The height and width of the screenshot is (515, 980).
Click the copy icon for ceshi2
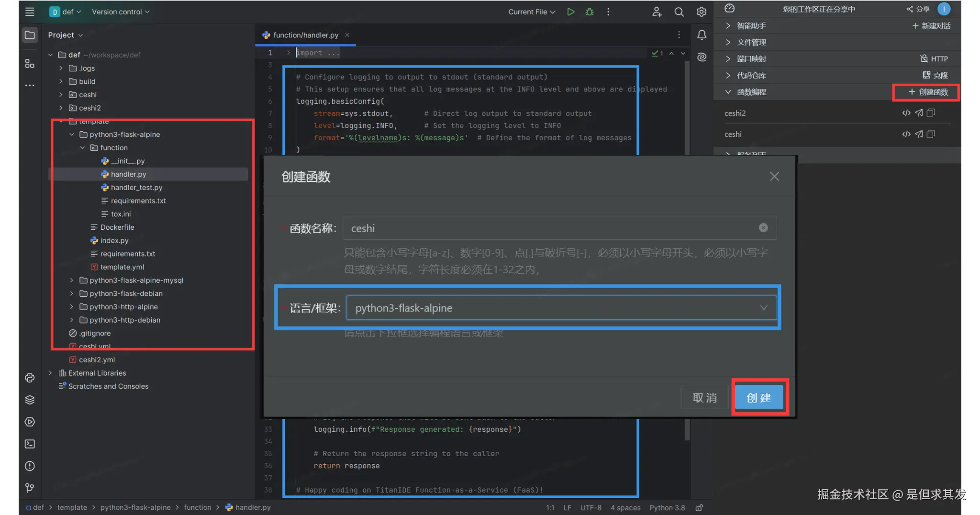pos(931,113)
